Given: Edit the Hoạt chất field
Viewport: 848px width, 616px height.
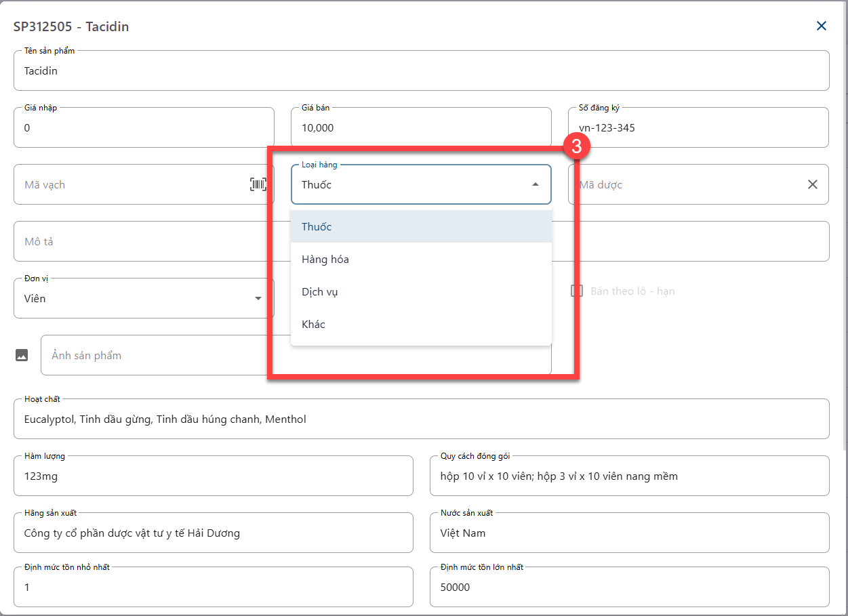Looking at the screenshot, I should coord(420,419).
